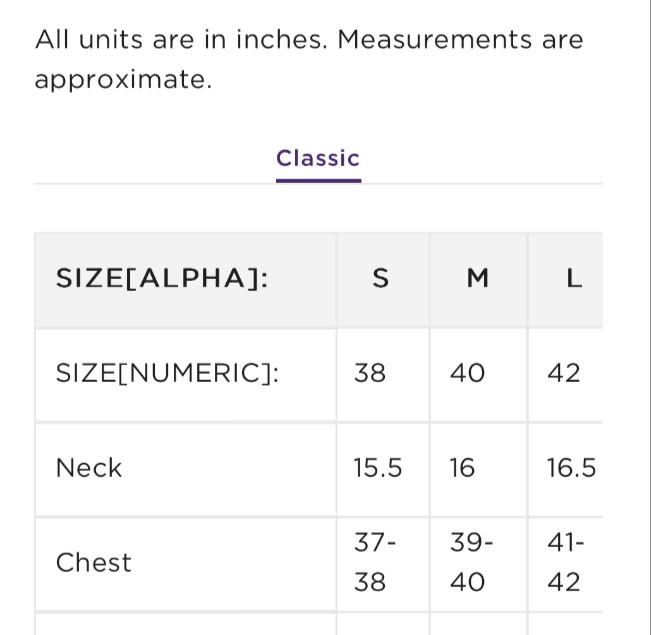The height and width of the screenshot is (635, 651).
Task: Click the Neck row label
Action: pyautogui.click(x=89, y=468)
